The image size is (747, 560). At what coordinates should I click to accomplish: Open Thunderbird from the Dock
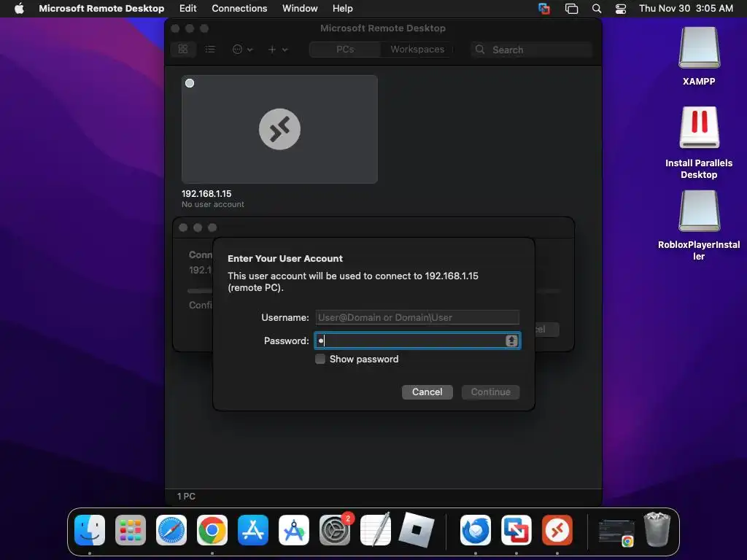click(x=476, y=530)
